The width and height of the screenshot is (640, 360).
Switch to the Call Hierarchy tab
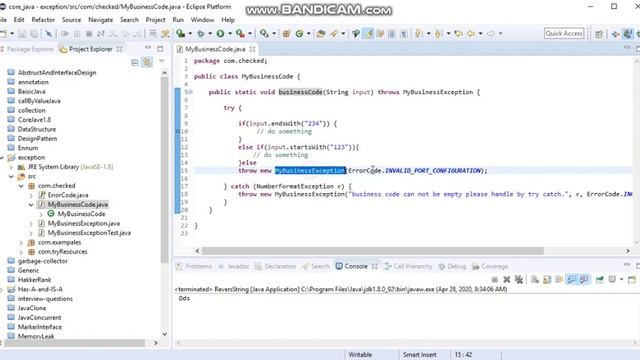pos(408,266)
